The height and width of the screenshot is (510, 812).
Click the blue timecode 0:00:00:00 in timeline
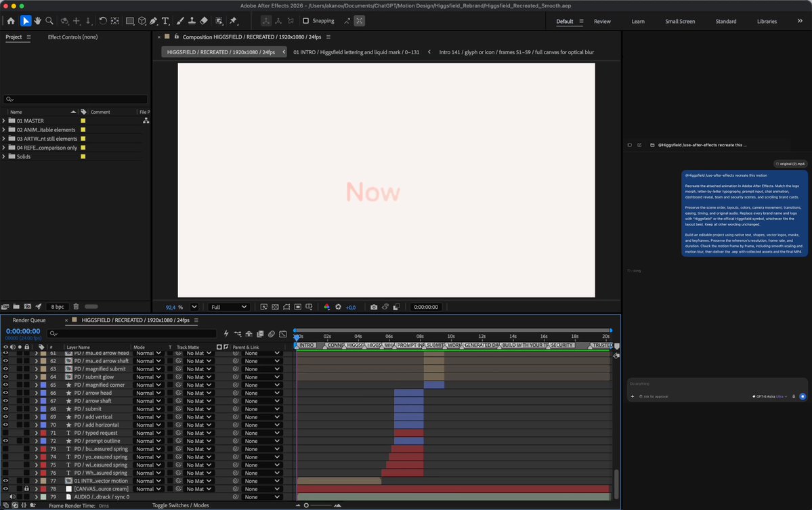(23, 331)
